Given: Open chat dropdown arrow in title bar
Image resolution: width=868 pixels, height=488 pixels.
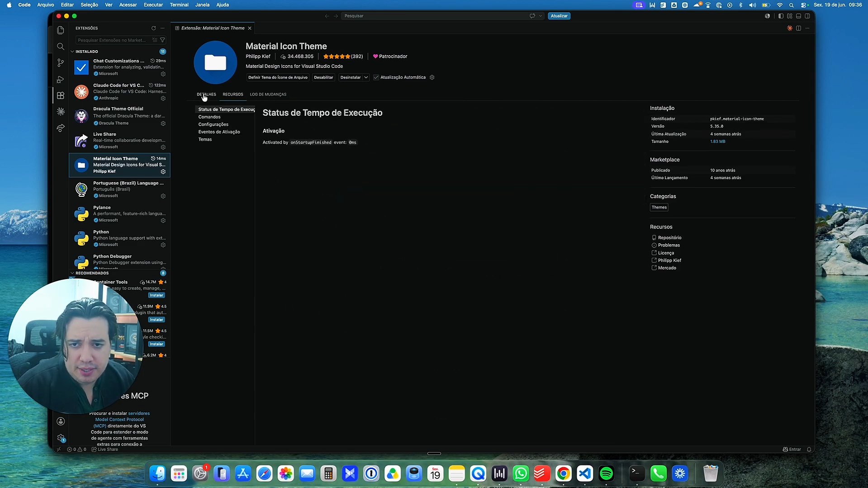Looking at the screenshot, I should 541,16.
